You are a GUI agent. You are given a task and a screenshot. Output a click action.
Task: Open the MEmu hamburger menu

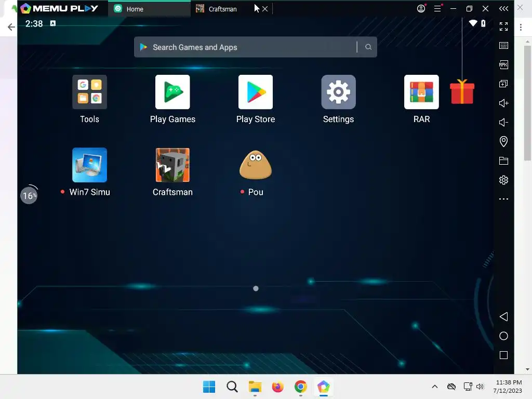(437, 8)
